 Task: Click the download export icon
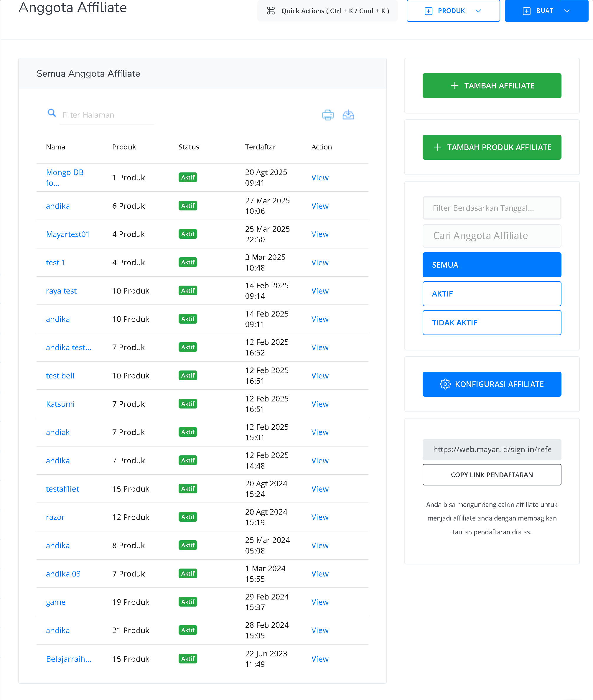[x=348, y=115]
